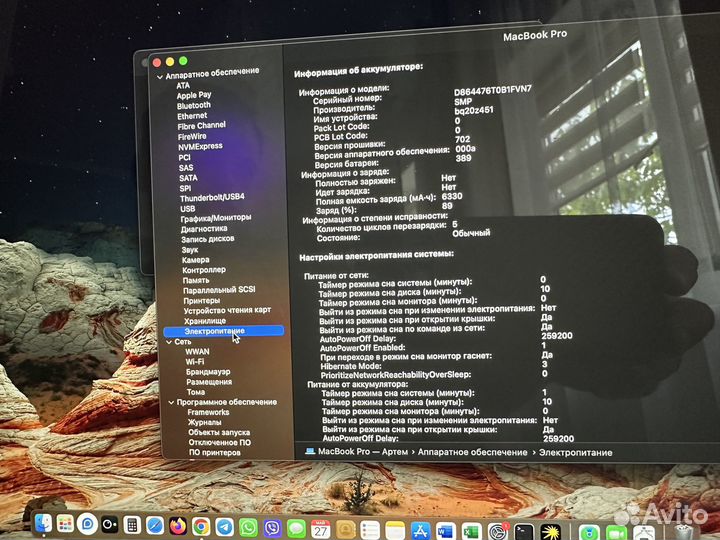Open Messages app in the Dock
The width and height of the screenshot is (720, 540).
(296, 529)
